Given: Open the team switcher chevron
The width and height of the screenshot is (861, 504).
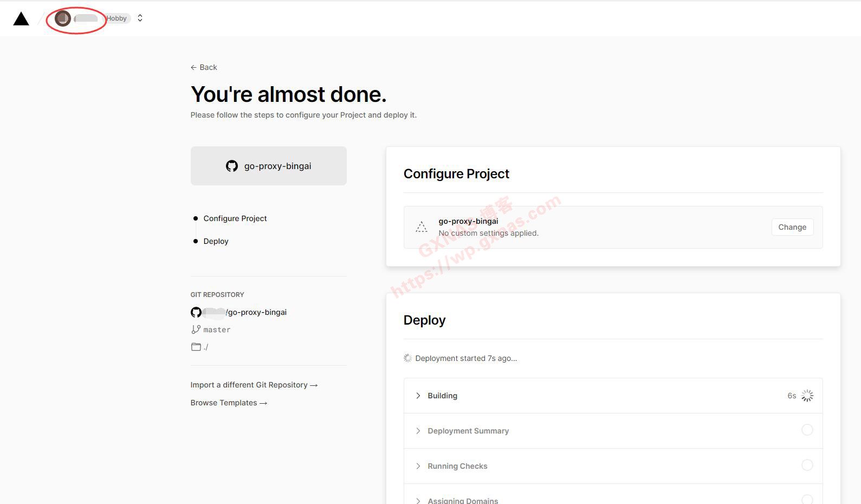Looking at the screenshot, I should point(140,18).
